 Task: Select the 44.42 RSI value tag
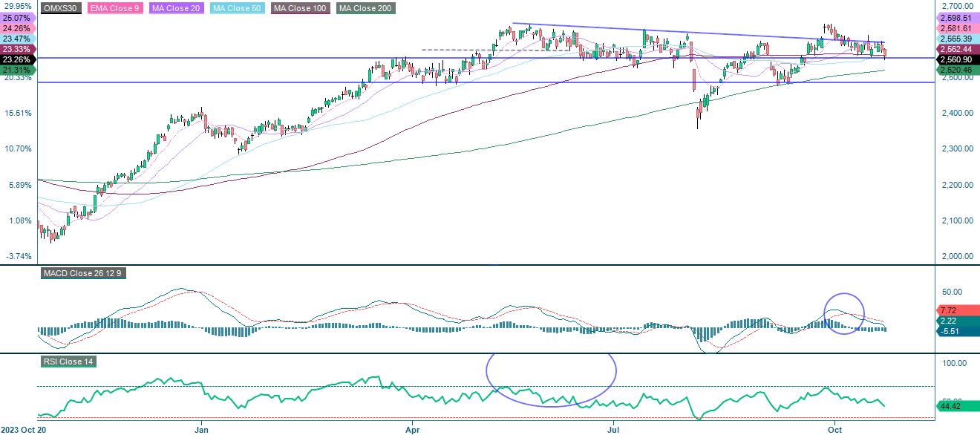pyautogui.click(x=957, y=406)
